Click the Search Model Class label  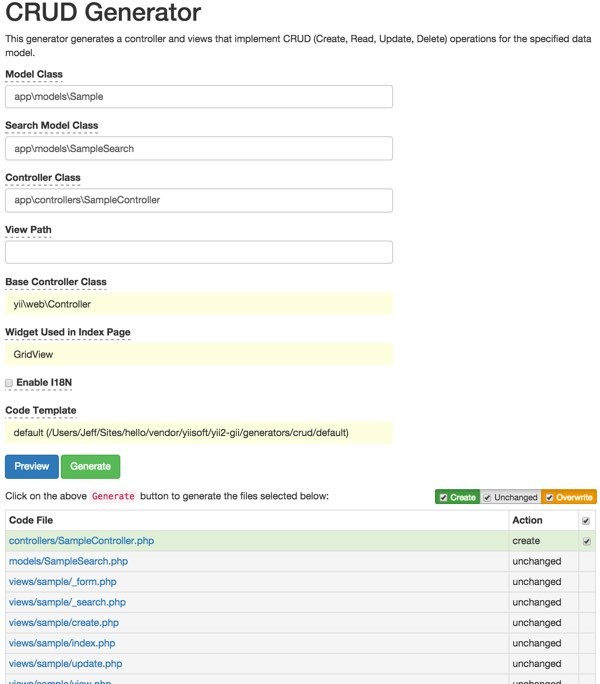(x=51, y=125)
